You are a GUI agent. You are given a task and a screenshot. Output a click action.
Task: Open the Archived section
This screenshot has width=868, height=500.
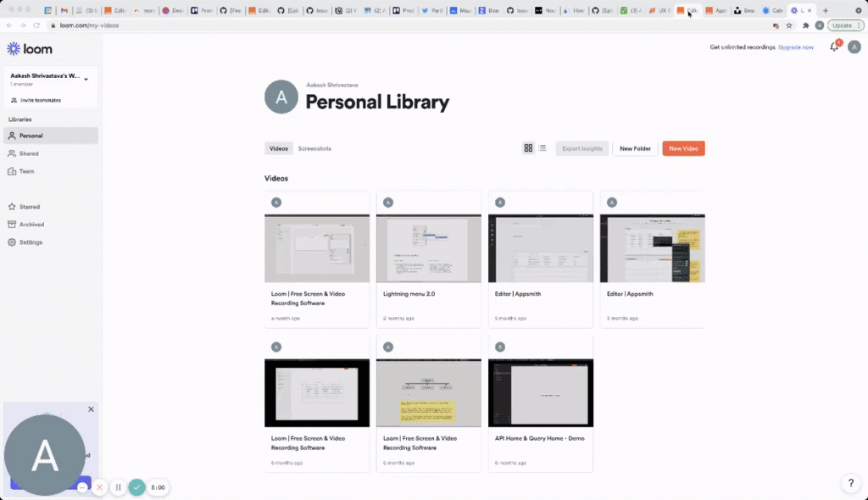(x=50, y=225)
